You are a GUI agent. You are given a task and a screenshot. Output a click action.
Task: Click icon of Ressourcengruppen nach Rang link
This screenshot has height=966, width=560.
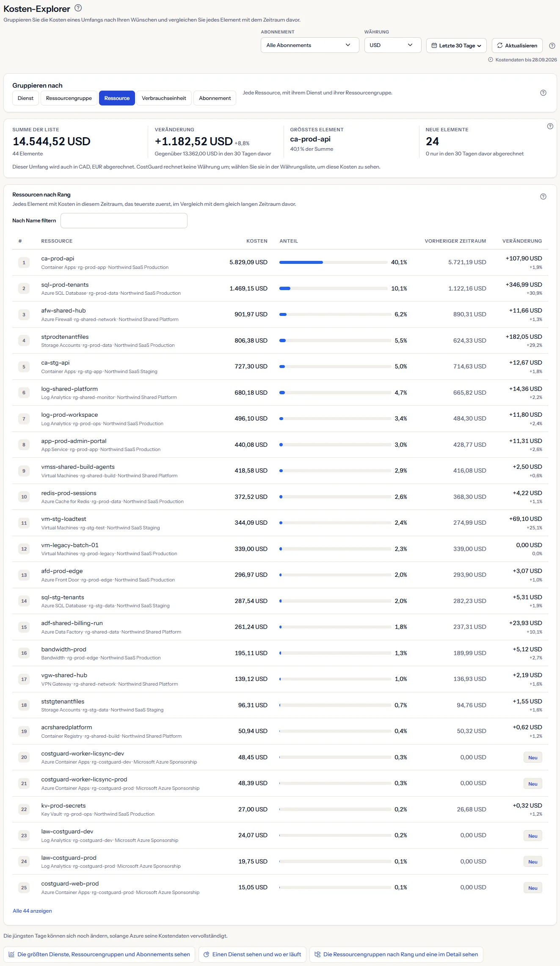[317, 954]
